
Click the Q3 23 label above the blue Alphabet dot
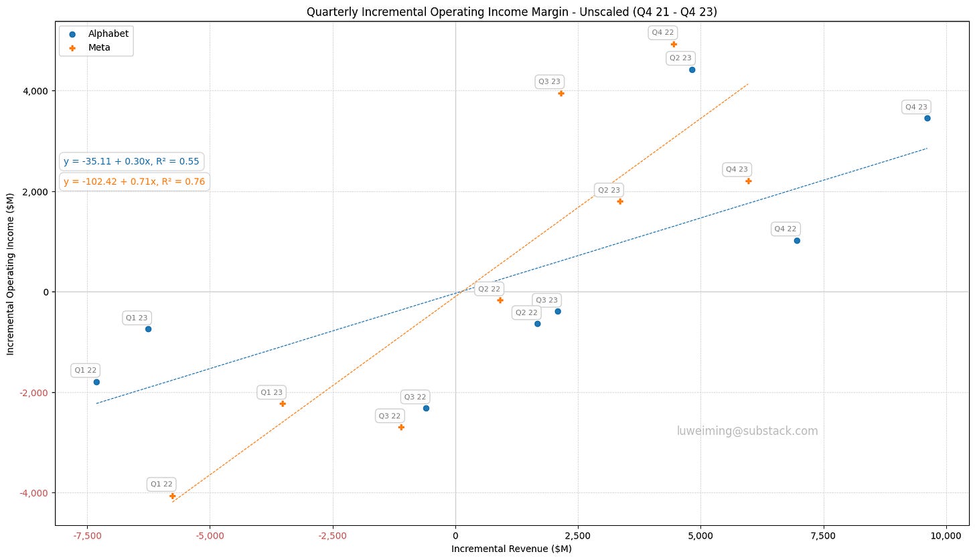click(546, 300)
